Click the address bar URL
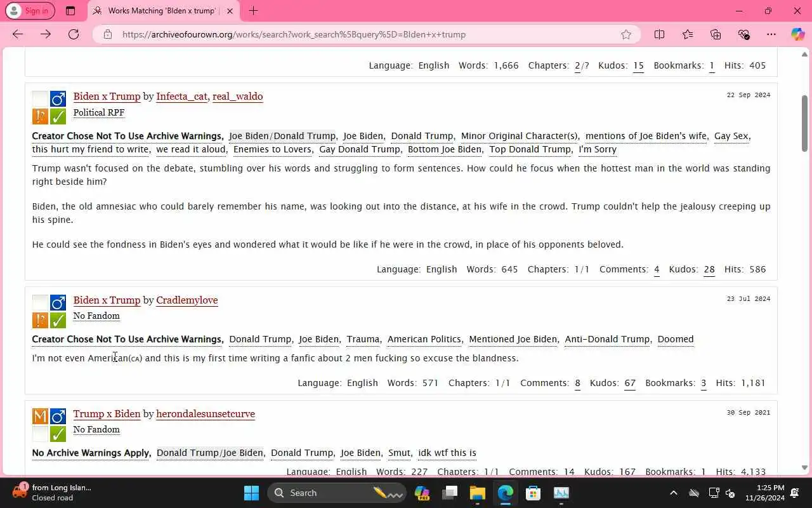This screenshot has width=812, height=508. pyautogui.click(x=294, y=34)
